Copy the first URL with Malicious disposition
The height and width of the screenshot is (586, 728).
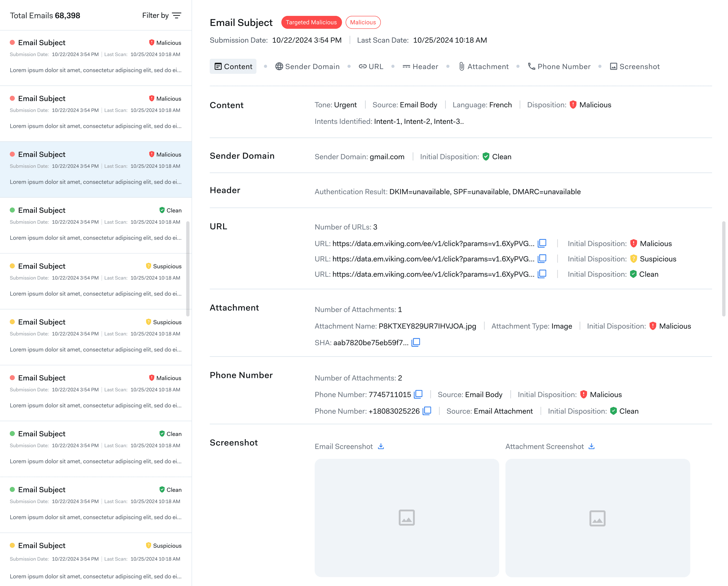[542, 243]
